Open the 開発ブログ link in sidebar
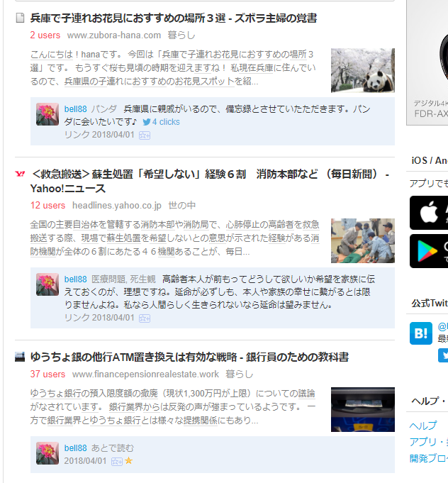This screenshot has width=448, height=483. tap(429, 458)
